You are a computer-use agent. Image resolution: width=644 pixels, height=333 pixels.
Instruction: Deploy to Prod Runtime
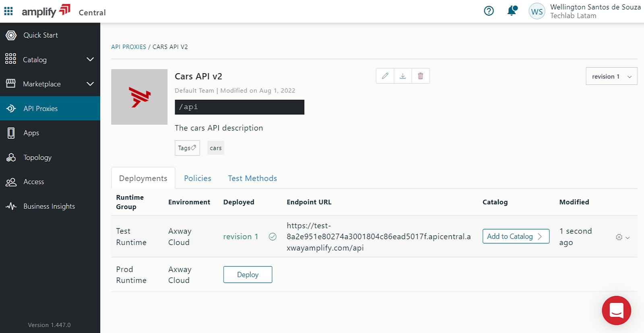point(248,275)
